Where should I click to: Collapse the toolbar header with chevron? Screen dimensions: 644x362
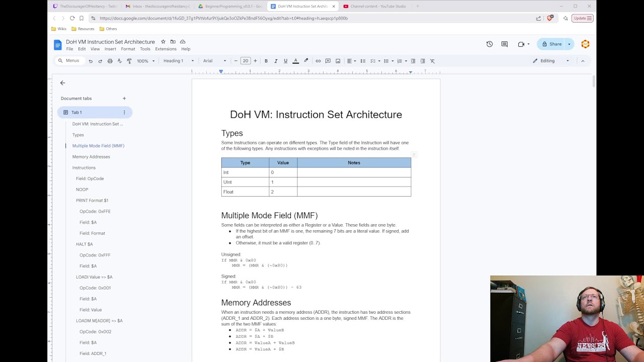point(583,61)
